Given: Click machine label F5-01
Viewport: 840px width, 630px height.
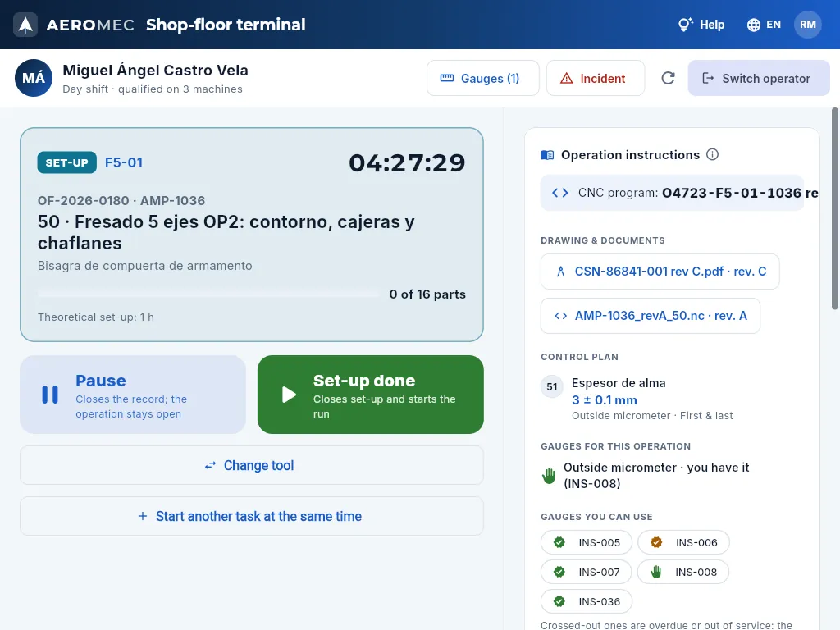Looking at the screenshot, I should tap(124, 162).
